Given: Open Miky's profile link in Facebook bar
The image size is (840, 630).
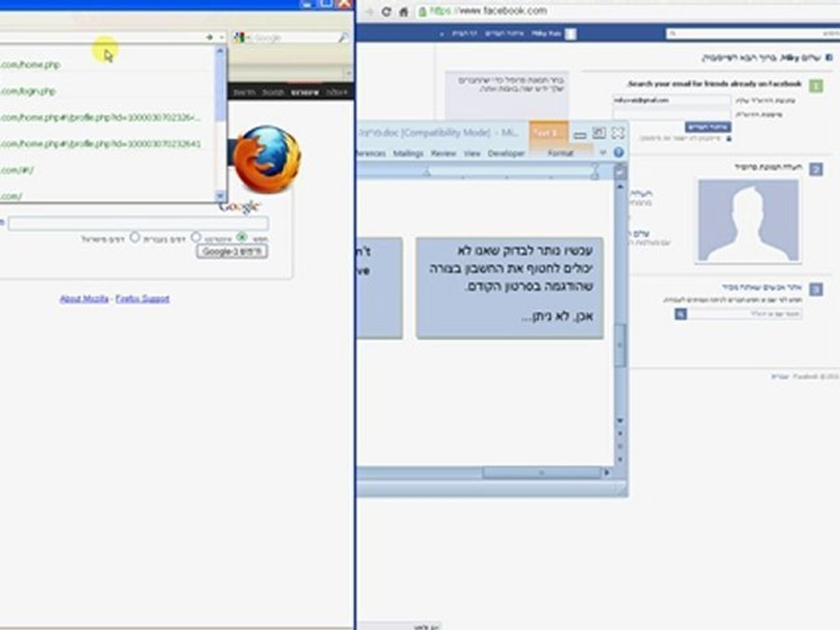Looking at the screenshot, I should tap(546, 34).
